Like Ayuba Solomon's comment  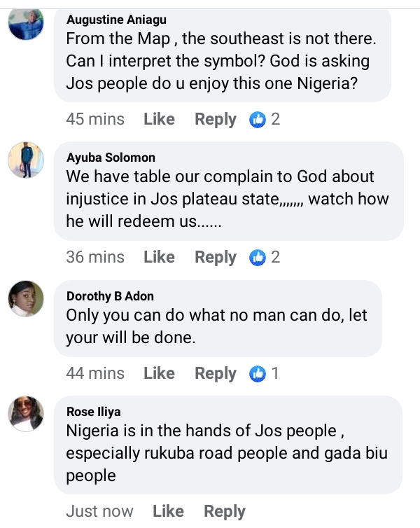[x=159, y=258]
